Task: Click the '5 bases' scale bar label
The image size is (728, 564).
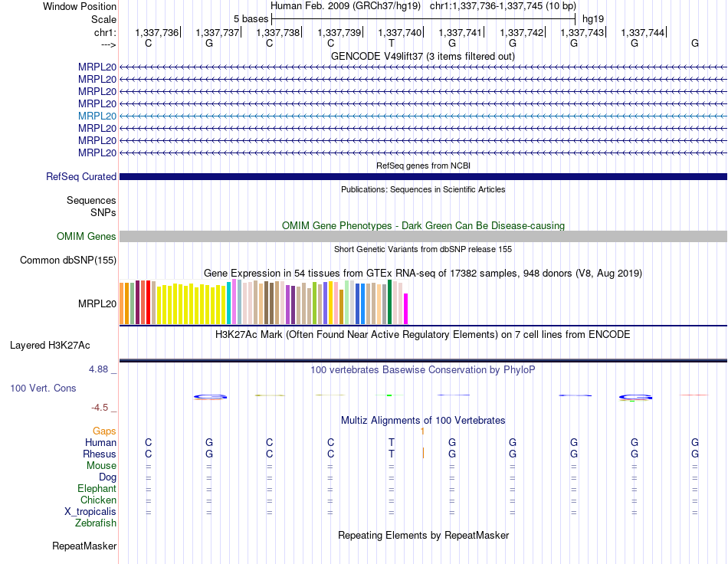Action: (251, 19)
